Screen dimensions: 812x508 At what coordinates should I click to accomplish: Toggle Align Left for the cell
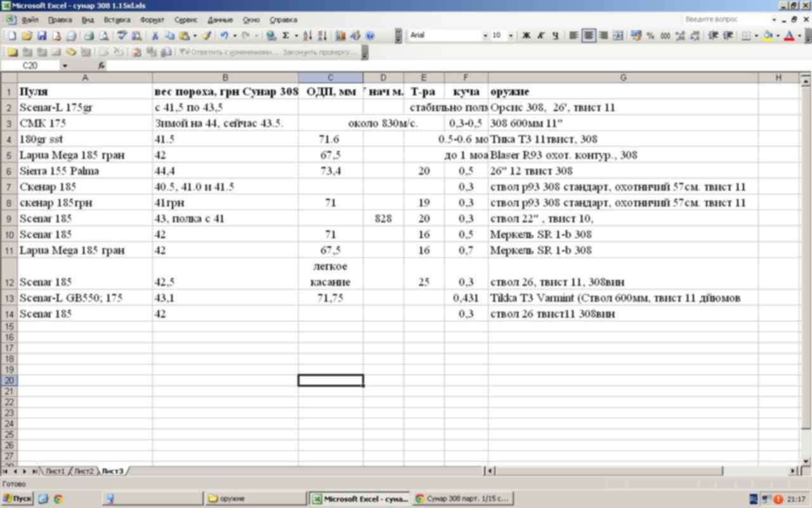573,36
